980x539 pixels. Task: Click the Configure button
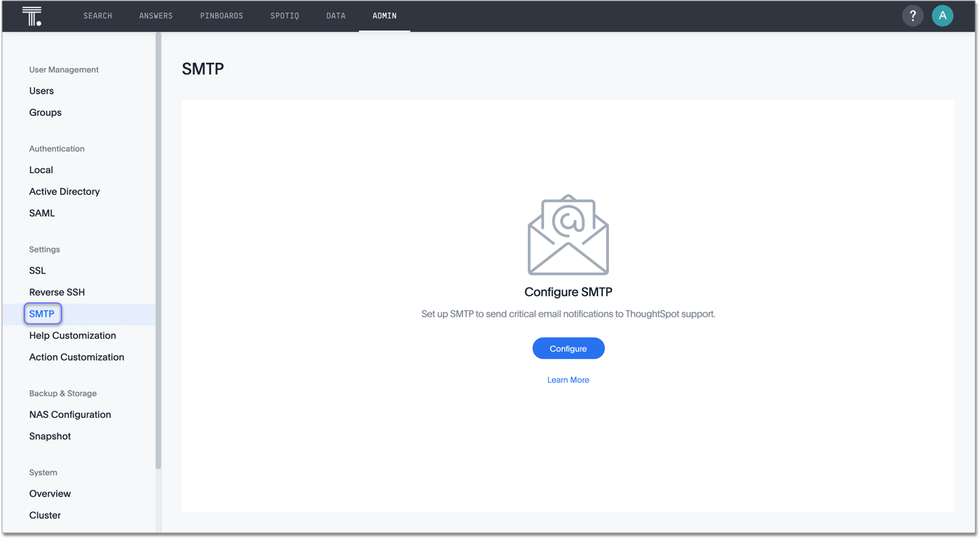568,348
